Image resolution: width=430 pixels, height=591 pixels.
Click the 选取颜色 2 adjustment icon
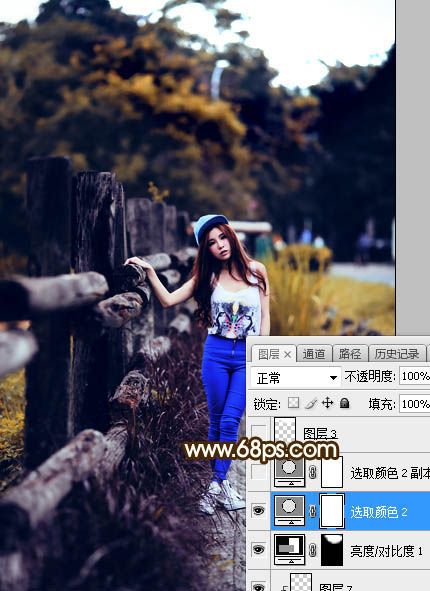coord(289,511)
